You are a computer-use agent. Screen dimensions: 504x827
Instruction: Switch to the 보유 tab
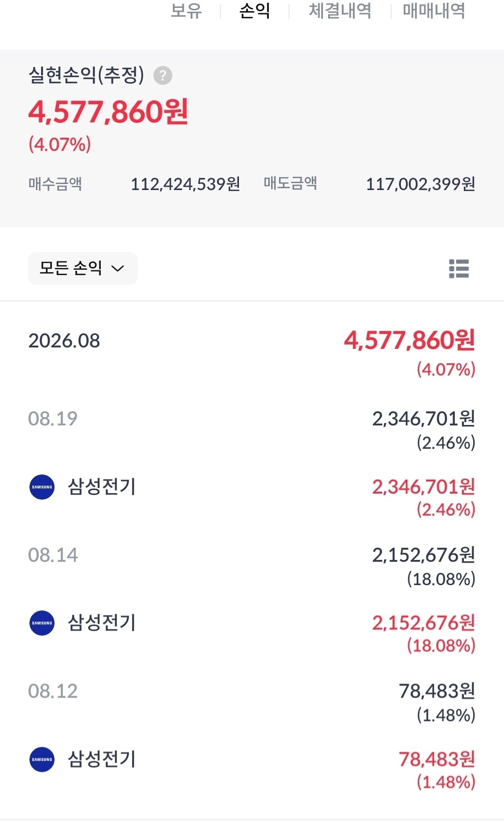[x=186, y=10]
